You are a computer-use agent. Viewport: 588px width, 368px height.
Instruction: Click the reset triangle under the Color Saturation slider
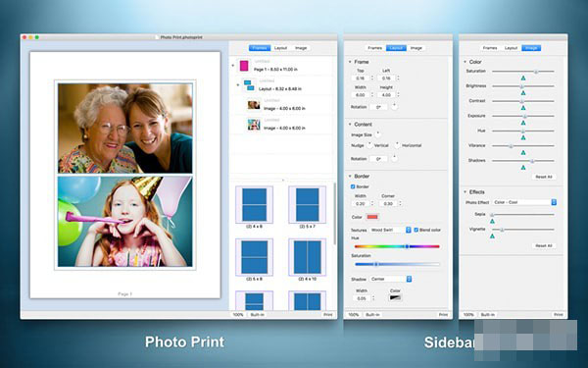pyautogui.click(x=523, y=79)
